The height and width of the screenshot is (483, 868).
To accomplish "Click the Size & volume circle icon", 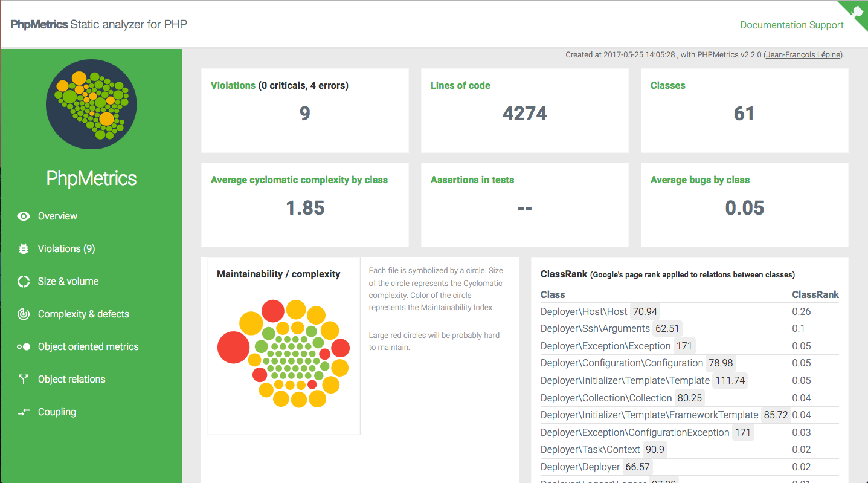I will [x=24, y=282].
